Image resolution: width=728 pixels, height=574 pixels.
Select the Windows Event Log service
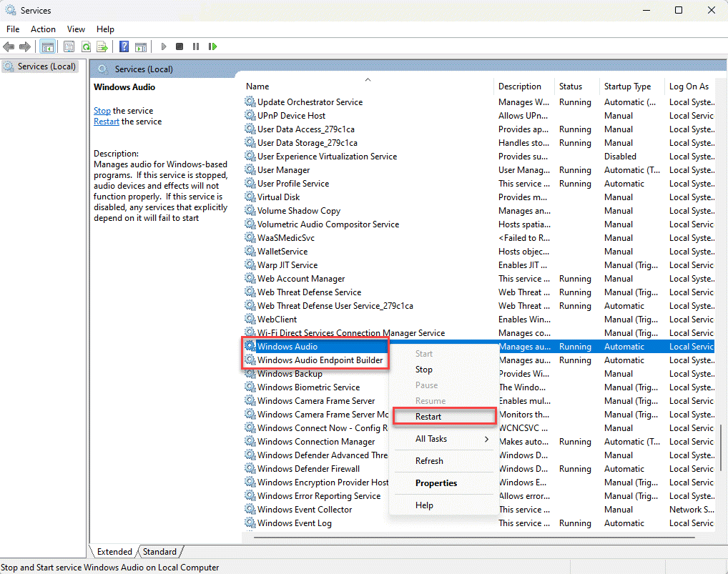click(294, 523)
